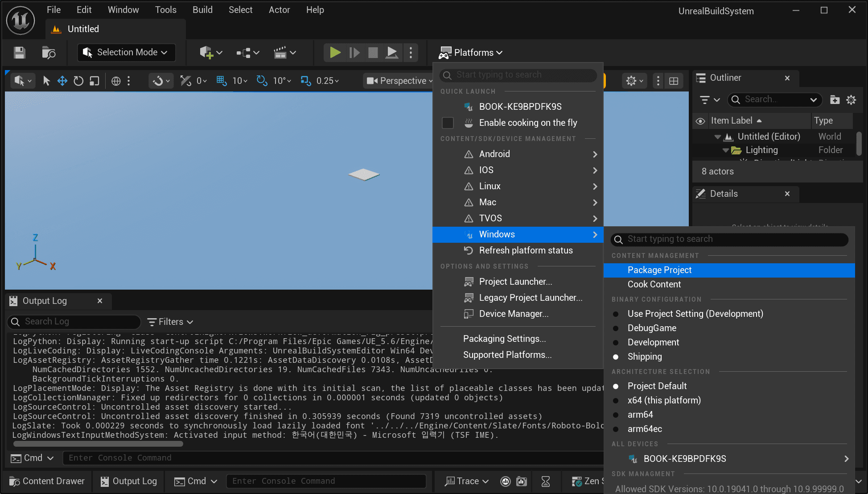This screenshot has width=868, height=494.
Task: Click the scale gizmo tool
Action: (94, 81)
